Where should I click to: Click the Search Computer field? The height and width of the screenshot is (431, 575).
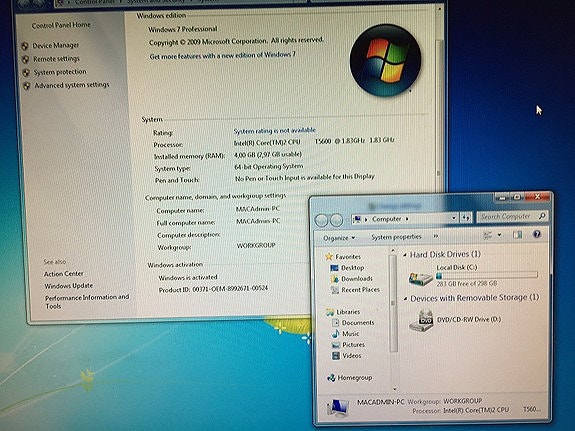pos(512,217)
